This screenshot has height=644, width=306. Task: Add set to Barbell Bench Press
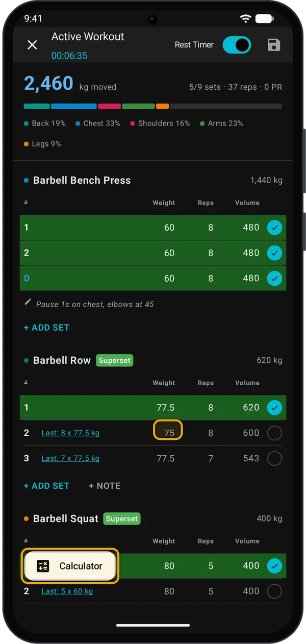pos(46,328)
